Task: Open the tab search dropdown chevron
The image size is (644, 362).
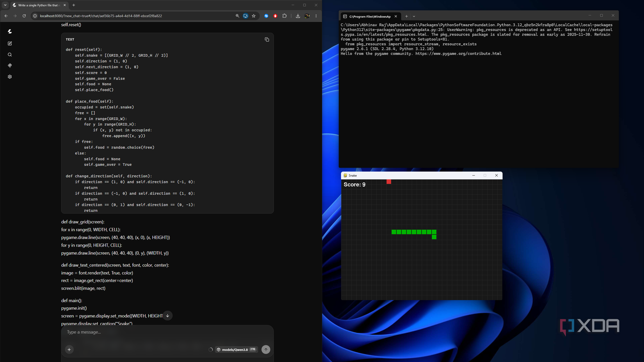Action: coord(5,5)
